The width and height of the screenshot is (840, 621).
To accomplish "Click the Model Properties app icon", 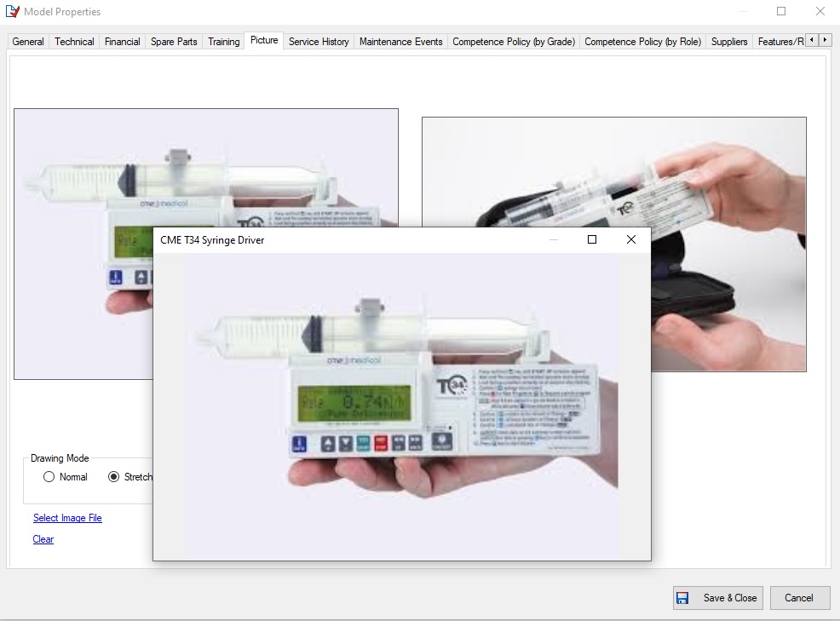I will (12, 11).
